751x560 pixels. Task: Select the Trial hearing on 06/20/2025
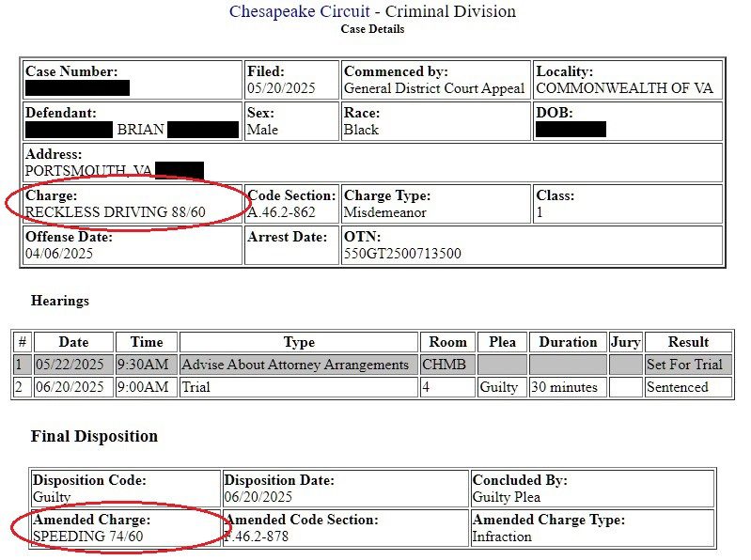click(x=372, y=387)
